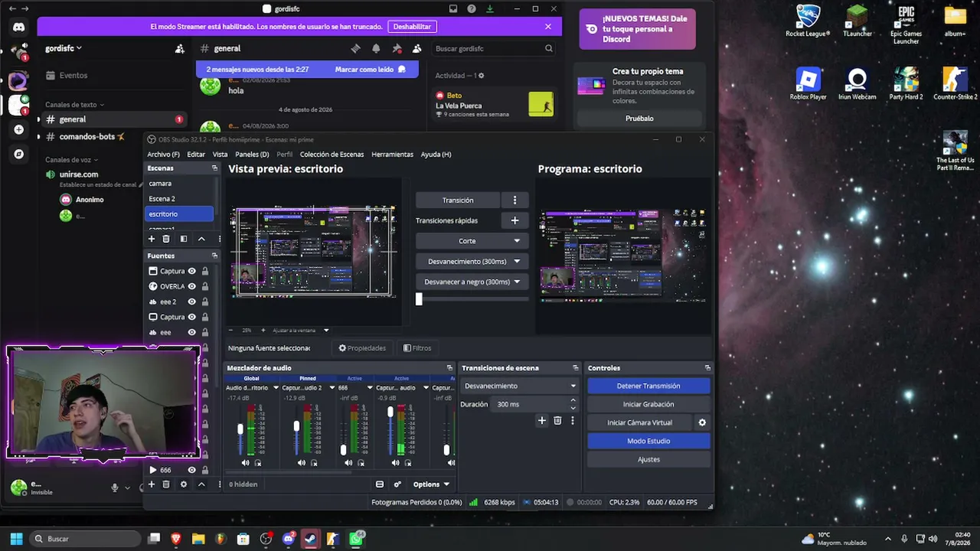Image resolution: width=980 pixels, height=551 pixels.
Task: Open Desvanecimiento (300ms) quick transition dropdown
Action: pos(472,262)
